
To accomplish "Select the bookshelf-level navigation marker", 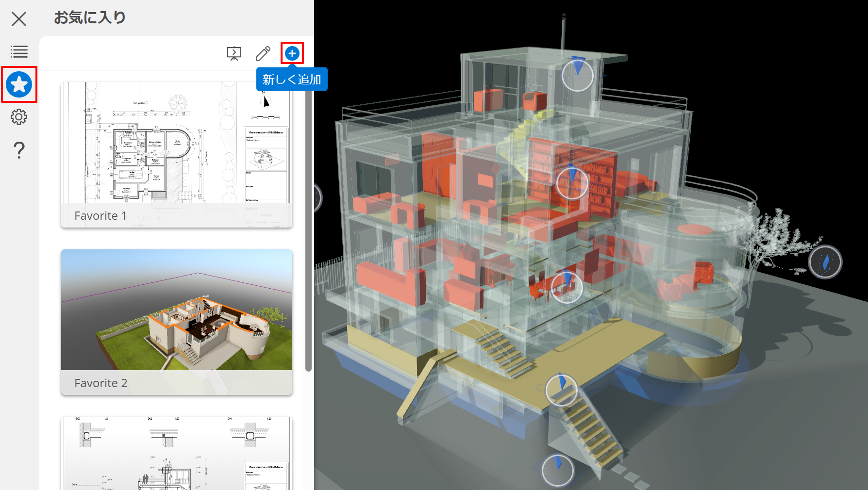I will coord(572,183).
